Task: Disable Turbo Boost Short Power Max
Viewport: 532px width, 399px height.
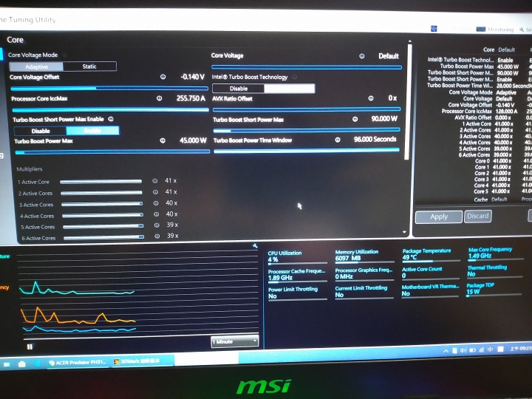Action: tap(41, 131)
